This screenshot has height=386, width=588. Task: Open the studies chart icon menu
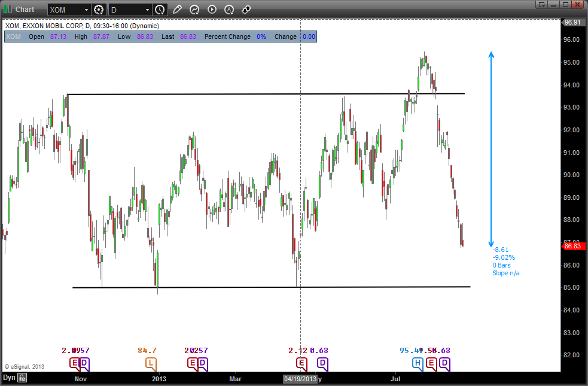(194, 10)
